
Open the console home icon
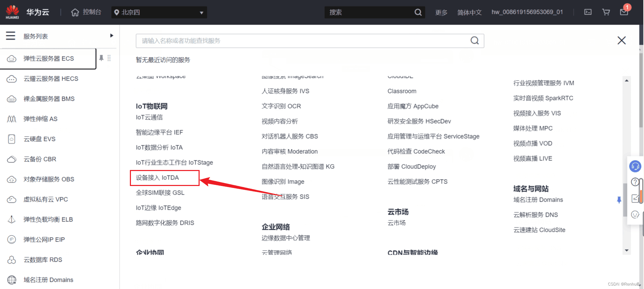click(75, 13)
